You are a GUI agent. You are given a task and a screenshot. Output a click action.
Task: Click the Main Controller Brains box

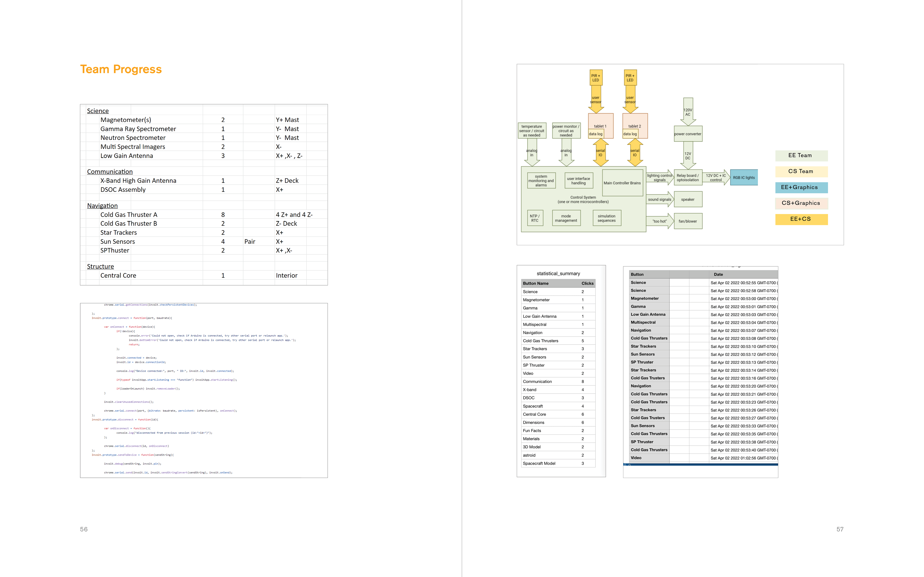click(622, 183)
